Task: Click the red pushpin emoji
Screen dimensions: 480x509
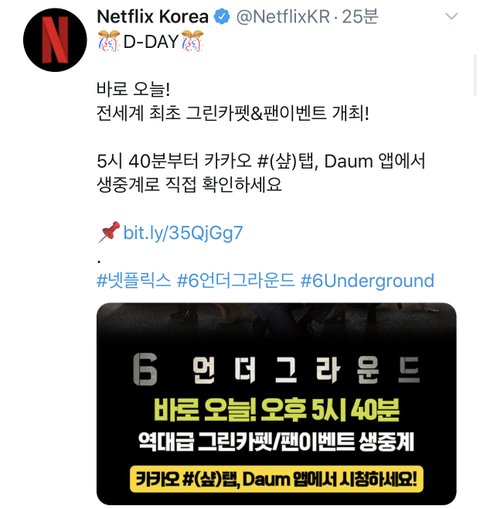Action: pyautogui.click(x=109, y=232)
